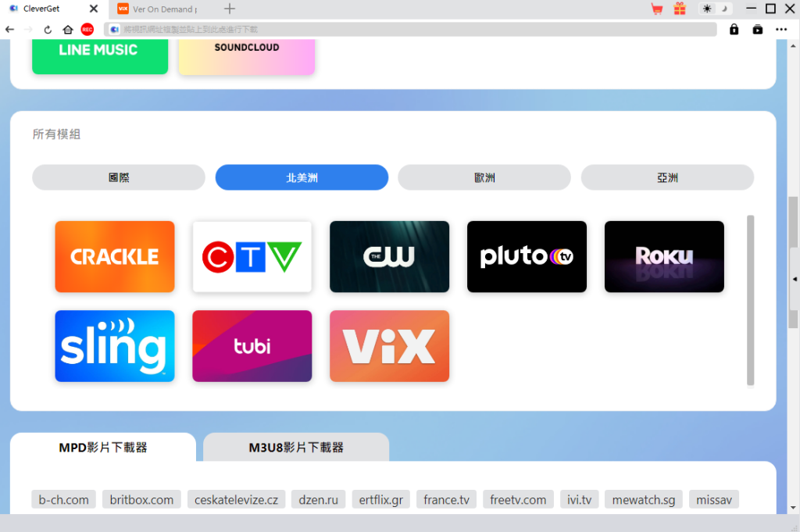This screenshot has height=532, width=800.
Task: Switch to M3U8影片下載器 tab
Action: [x=296, y=448]
